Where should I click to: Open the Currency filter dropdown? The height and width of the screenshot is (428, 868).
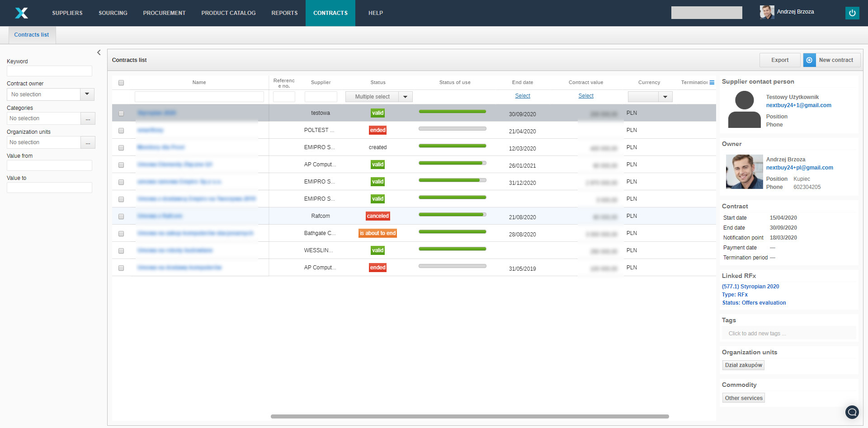pyautogui.click(x=650, y=97)
